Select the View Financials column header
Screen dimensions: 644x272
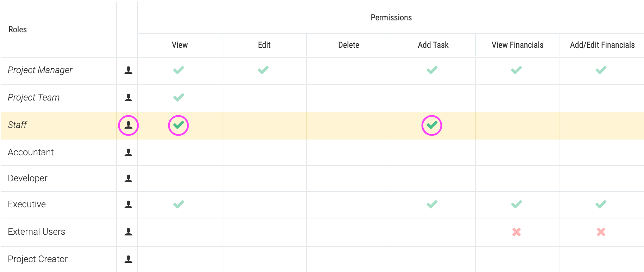coord(517,45)
